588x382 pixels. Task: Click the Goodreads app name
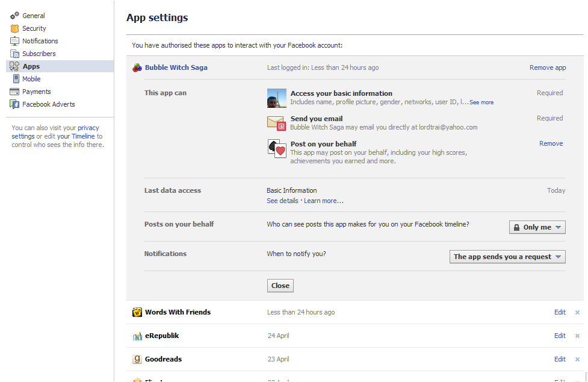(x=164, y=359)
